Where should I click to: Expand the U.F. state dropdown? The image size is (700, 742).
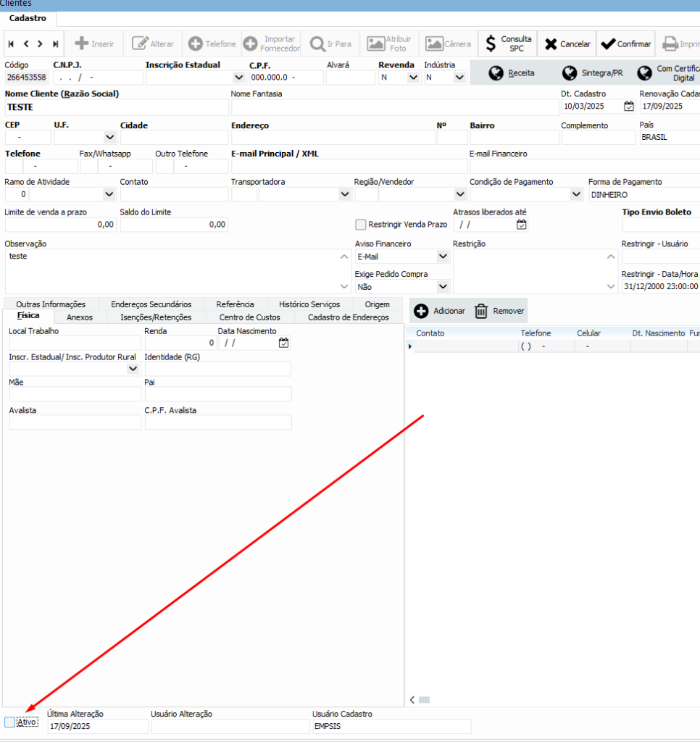point(109,137)
